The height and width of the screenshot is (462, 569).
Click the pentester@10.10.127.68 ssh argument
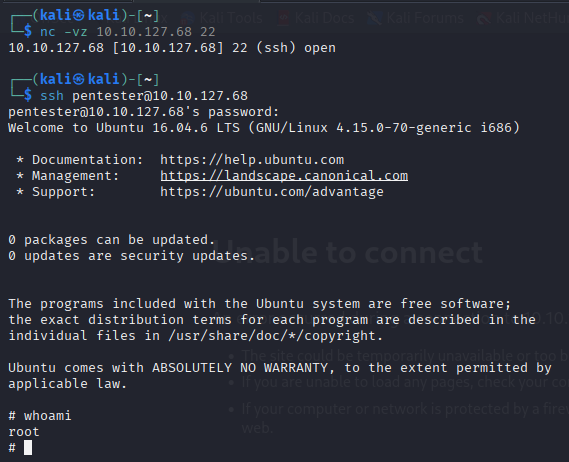click(x=160, y=96)
